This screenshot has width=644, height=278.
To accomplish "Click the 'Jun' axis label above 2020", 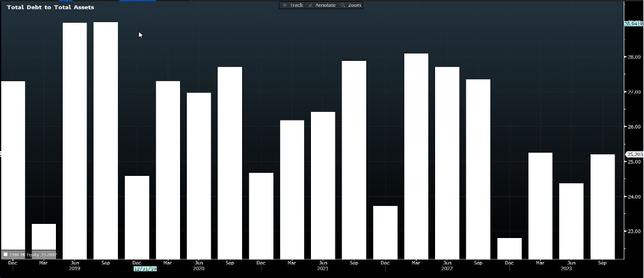I will [x=198, y=263].
